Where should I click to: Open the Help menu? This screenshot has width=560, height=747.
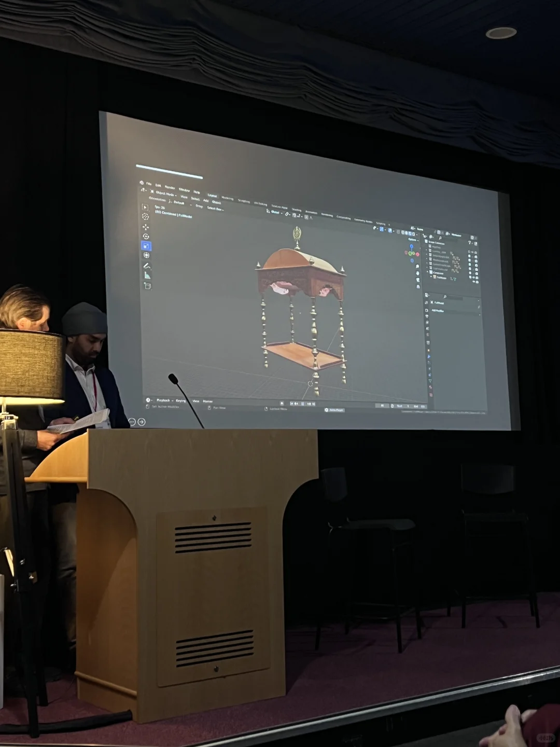tap(197, 192)
